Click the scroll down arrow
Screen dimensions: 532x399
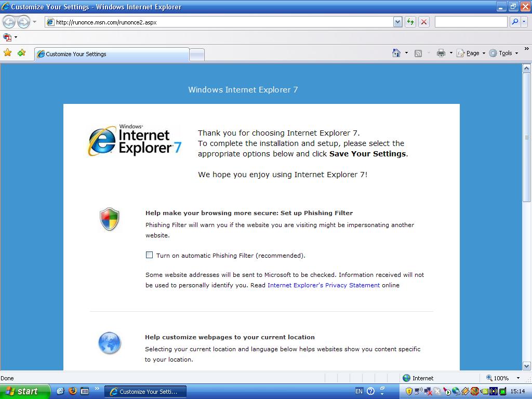(x=527, y=366)
